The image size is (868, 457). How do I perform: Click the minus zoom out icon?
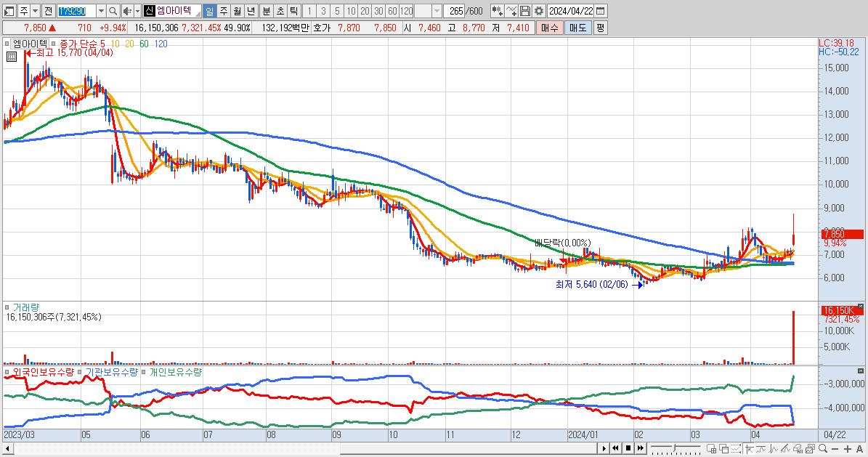pyautogui.click(x=835, y=449)
